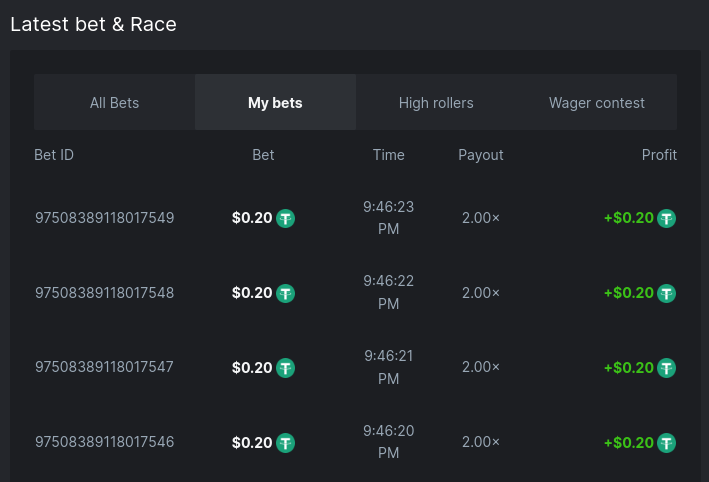Click Tether icon beside 9:46:21 PM bet profit
The width and height of the screenshot is (709, 482).
point(667,368)
